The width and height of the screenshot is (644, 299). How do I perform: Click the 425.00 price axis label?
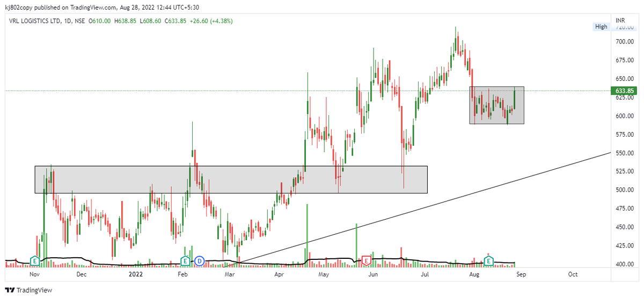[x=624, y=246]
